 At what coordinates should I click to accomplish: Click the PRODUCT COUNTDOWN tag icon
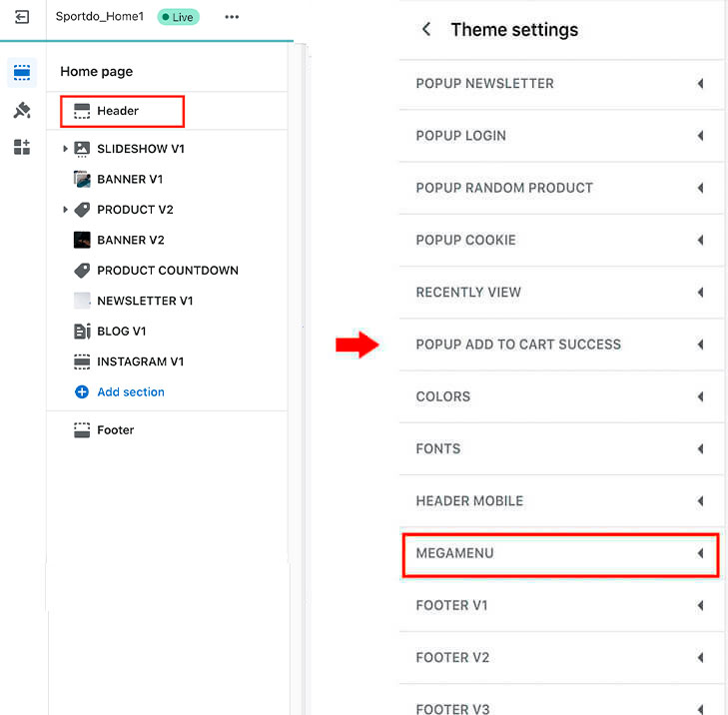pos(82,271)
